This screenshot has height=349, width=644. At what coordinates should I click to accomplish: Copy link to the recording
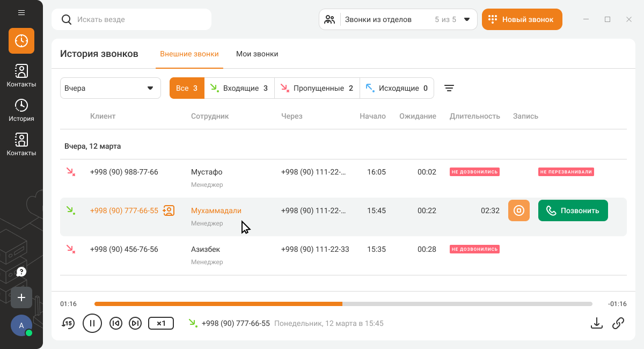(618, 323)
